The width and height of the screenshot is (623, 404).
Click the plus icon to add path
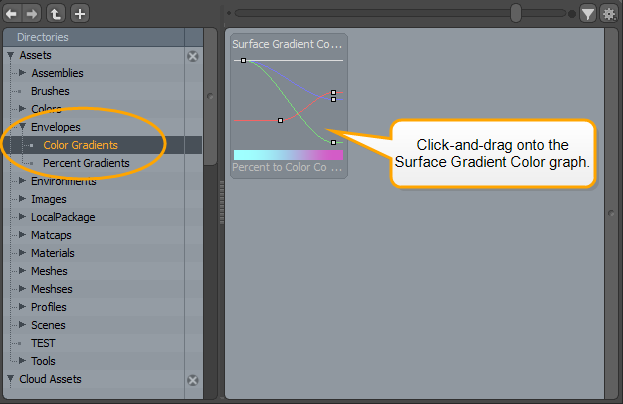80,14
